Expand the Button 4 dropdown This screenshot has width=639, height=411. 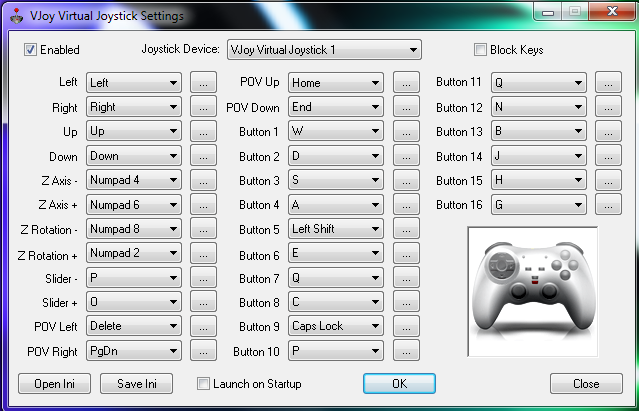[x=336, y=204]
